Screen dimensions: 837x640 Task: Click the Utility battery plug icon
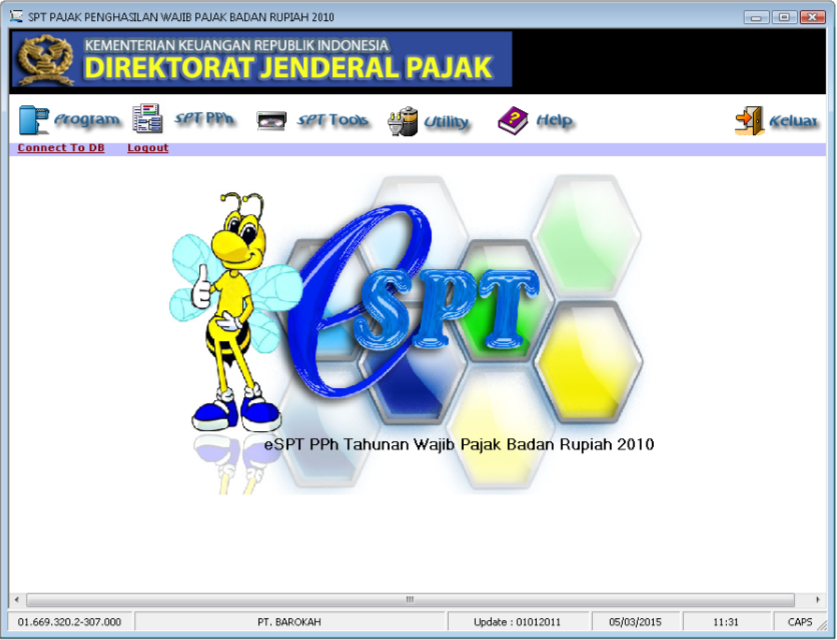click(402, 121)
